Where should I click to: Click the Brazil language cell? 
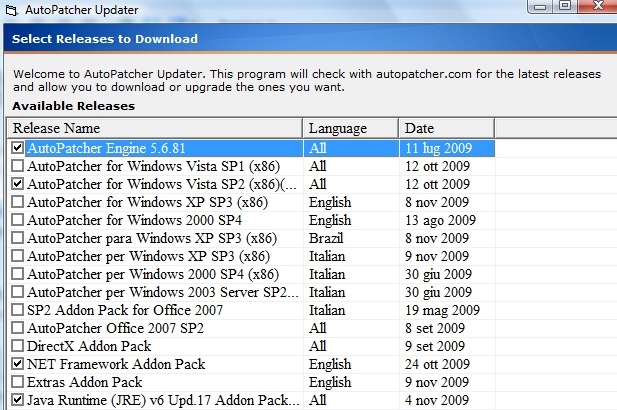pyautogui.click(x=326, y=238)
